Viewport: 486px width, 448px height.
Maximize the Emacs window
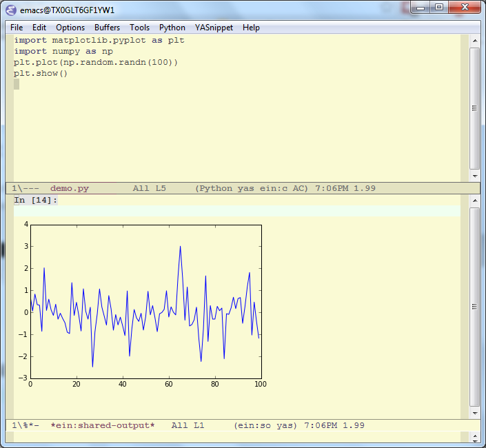point(438,8)
